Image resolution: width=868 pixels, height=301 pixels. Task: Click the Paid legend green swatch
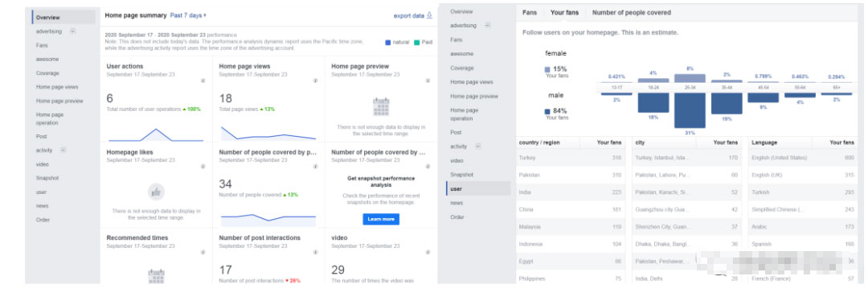click(416, 42)
